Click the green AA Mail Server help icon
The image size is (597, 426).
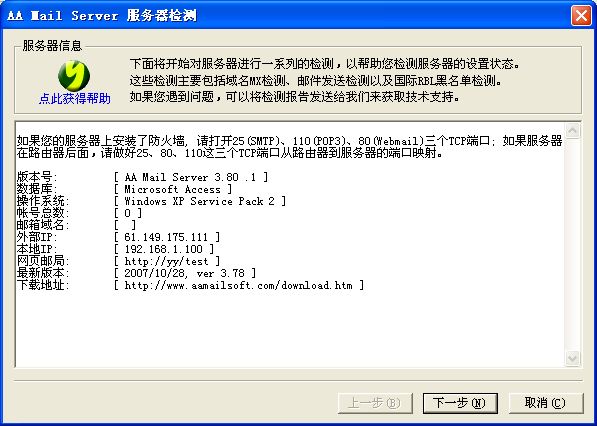pos(74,76)
